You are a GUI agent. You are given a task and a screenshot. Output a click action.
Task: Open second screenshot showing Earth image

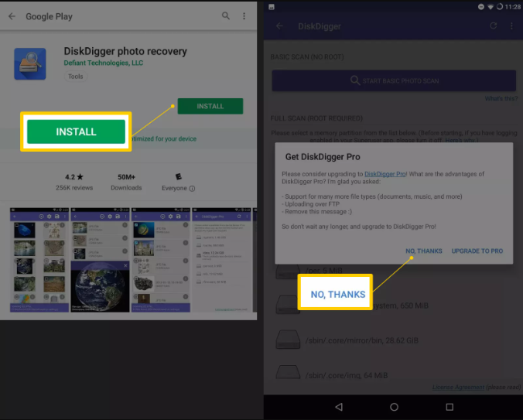point(100,260)
